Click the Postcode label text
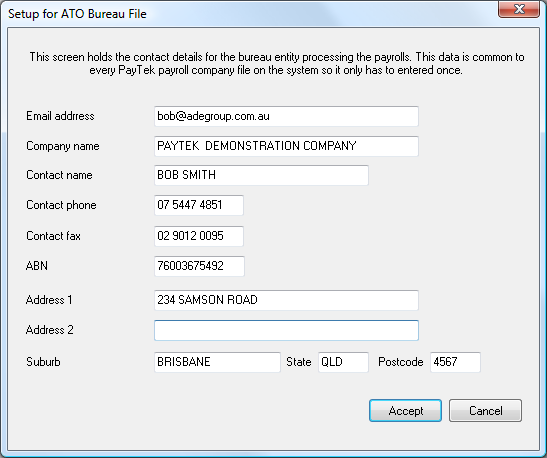Screen dimensions: 547x458 [x=400, y=362]
